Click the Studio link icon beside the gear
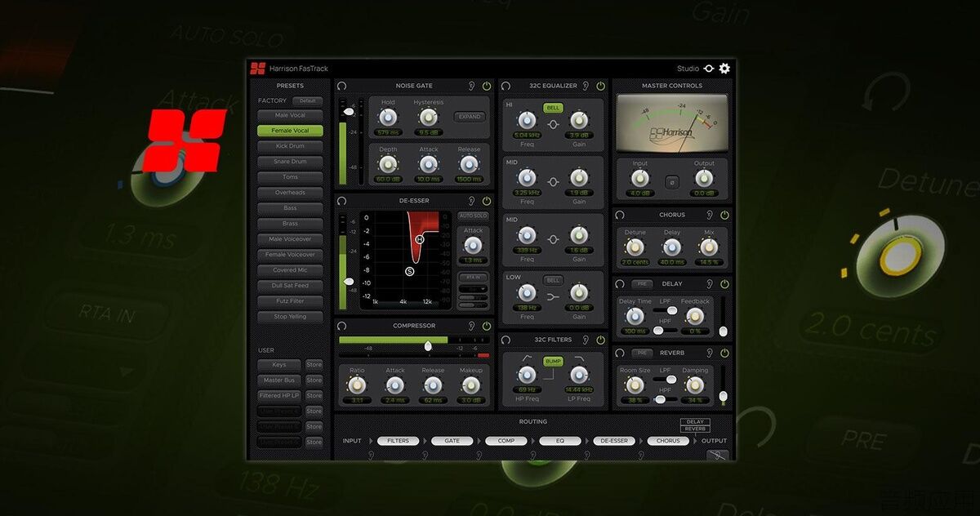The width and height of the screenshot is (980, 516). click(708, 69)
